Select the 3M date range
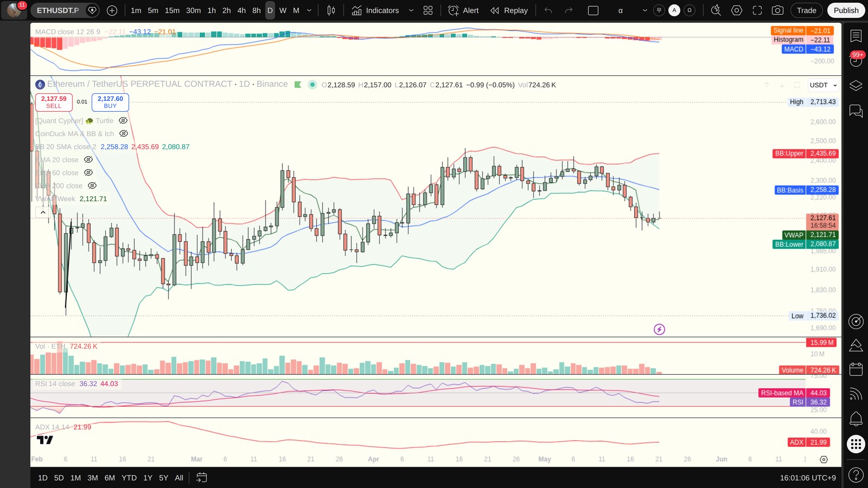Viewport: 868px width, 488px height. point(93,478)
